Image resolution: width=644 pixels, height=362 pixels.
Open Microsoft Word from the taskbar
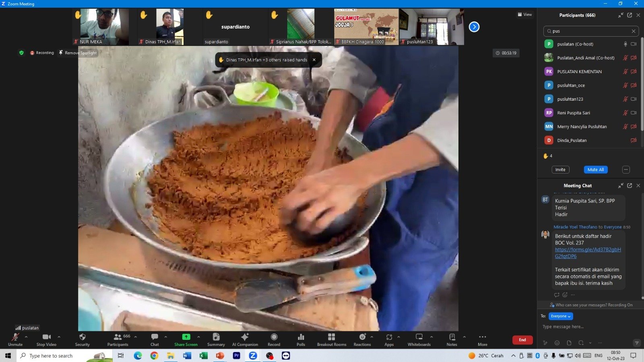(187, 356)
